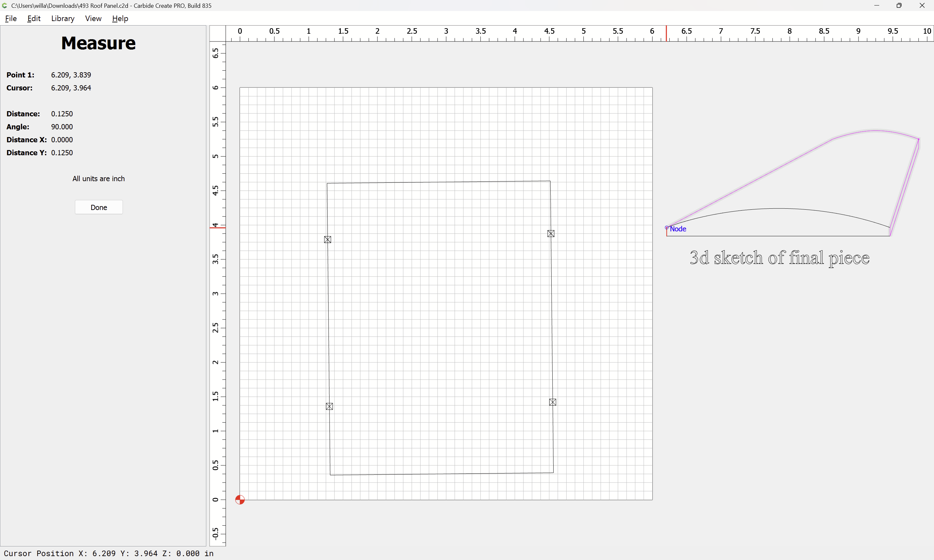Restore down the application window
This screenshot has width=934, height=560.
click(899, 6)
